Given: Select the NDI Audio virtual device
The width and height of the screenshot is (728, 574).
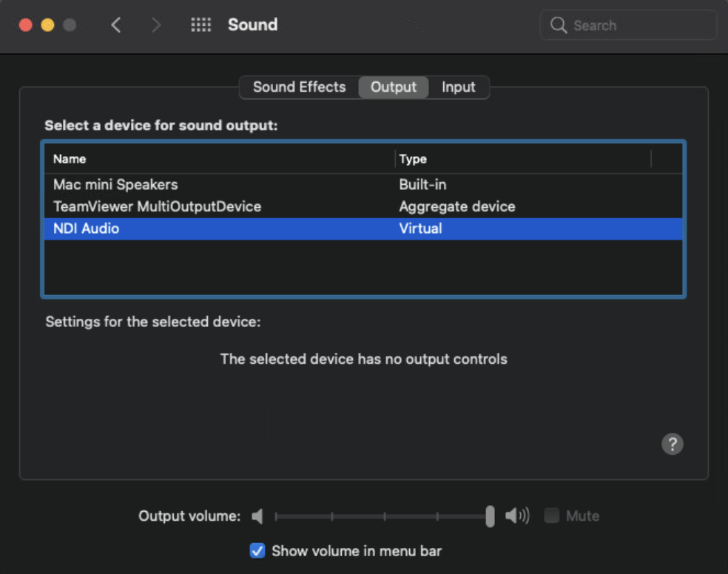Looking at the screenshot, I should click(86, 229).
